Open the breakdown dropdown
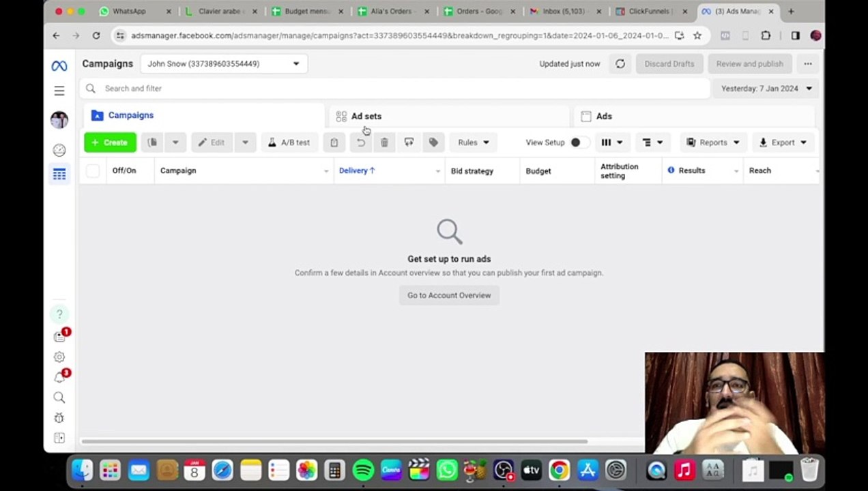The height and width of the screenshot is (491, 868). pos(652,143)
